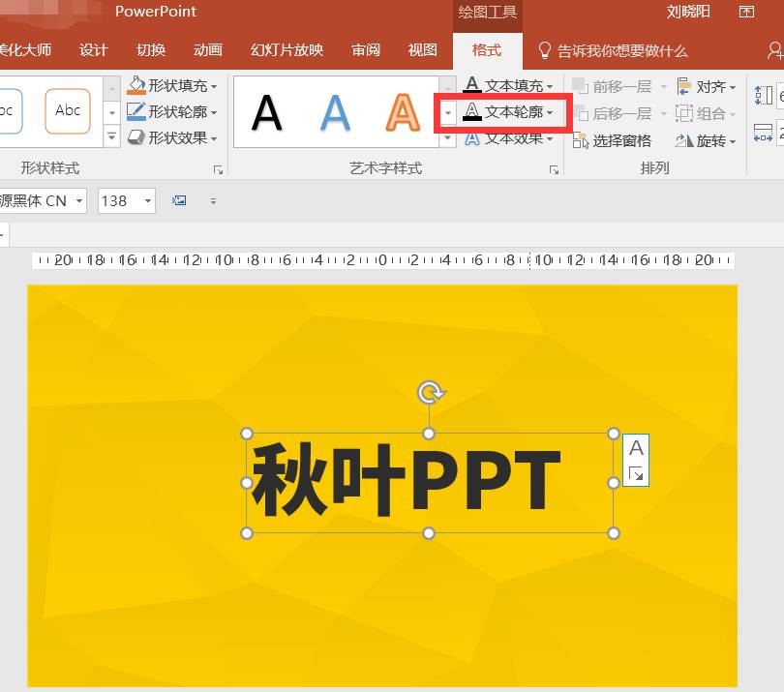Screen dimensions: 784x692
Task: Open the 形状样式 dialog launcher
Action: [218, 170]
